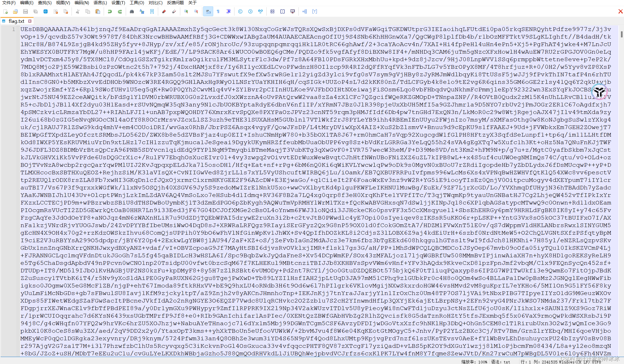Click the green undo arrow
Image resolution: width=624 pixels, height=364 pixels.
[x=110, y=11]
